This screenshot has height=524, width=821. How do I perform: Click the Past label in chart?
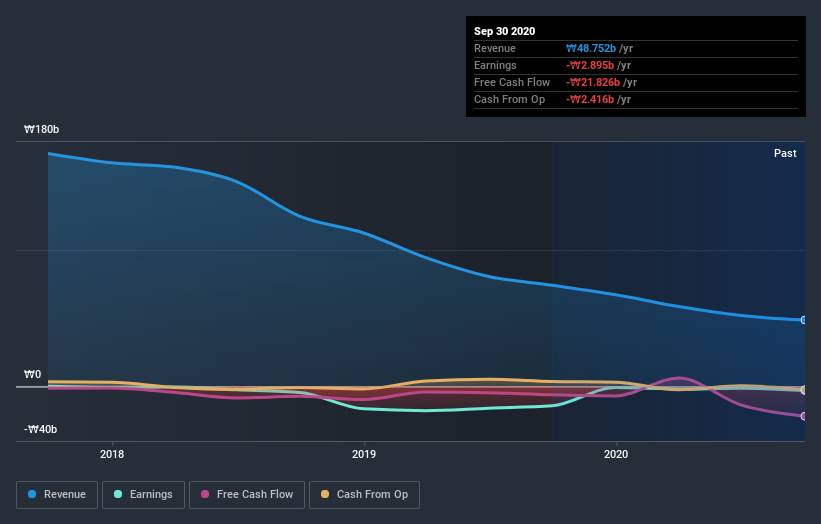(785, 153)
